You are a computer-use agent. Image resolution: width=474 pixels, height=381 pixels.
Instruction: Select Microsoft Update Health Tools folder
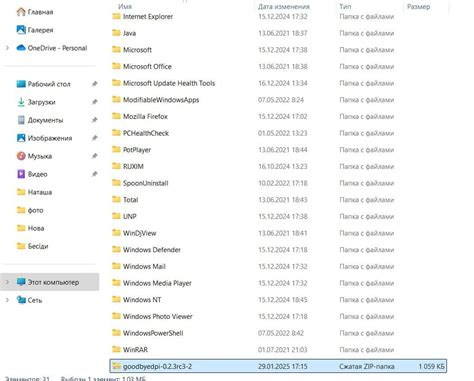tap(169, 83)
